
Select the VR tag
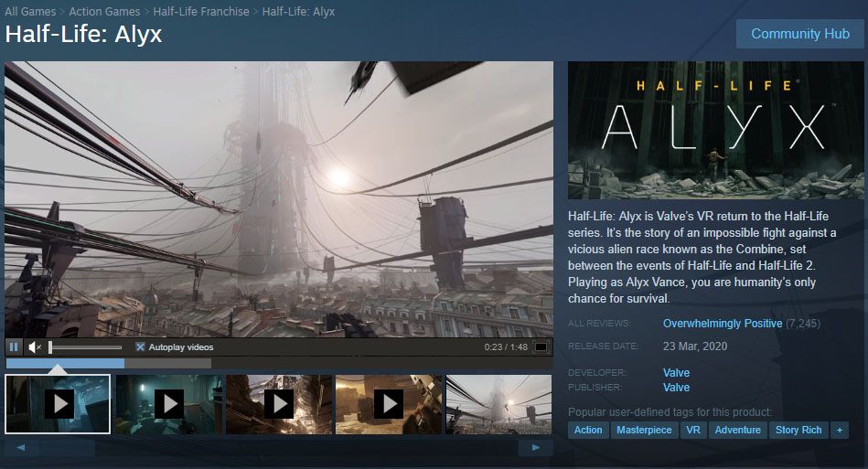pos(693,430)
